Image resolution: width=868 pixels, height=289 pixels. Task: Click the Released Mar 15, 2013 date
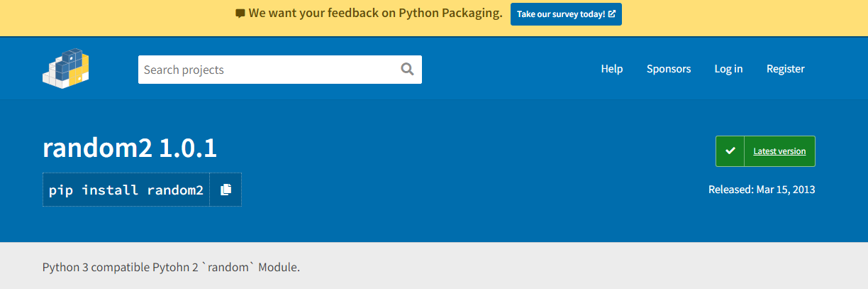click(x=762, y=190)
